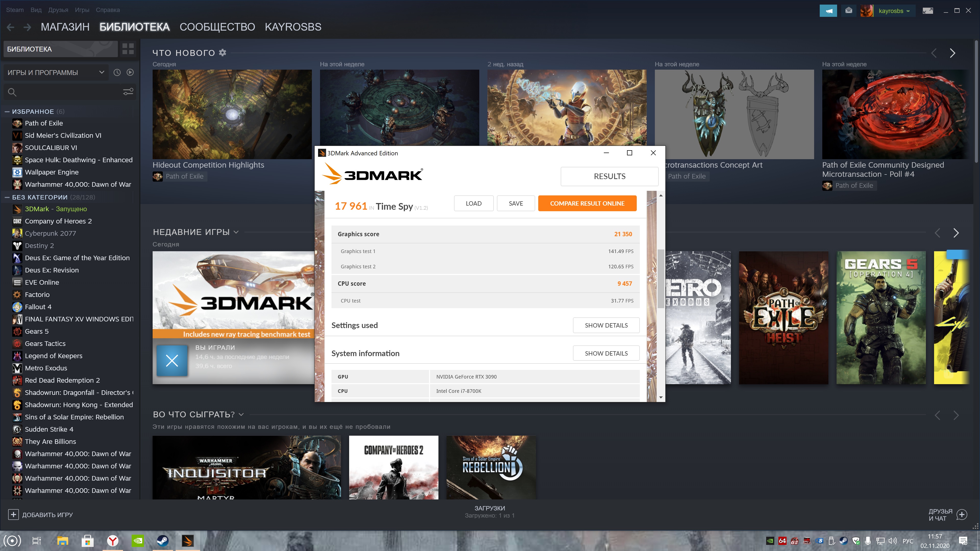Go to СООБЩЕСТВО tab
This screenshot has height=551, width=980.
coord(217,27)
